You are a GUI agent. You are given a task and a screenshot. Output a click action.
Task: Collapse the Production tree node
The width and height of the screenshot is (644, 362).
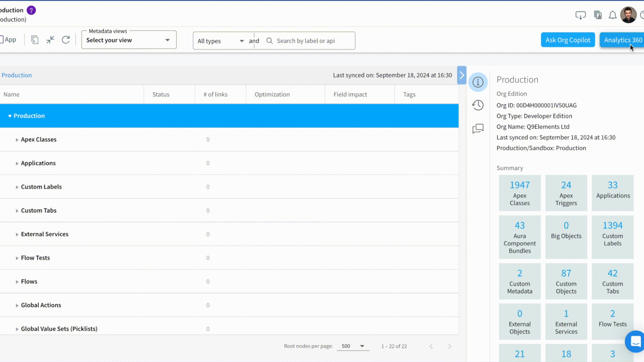point(10,116)
